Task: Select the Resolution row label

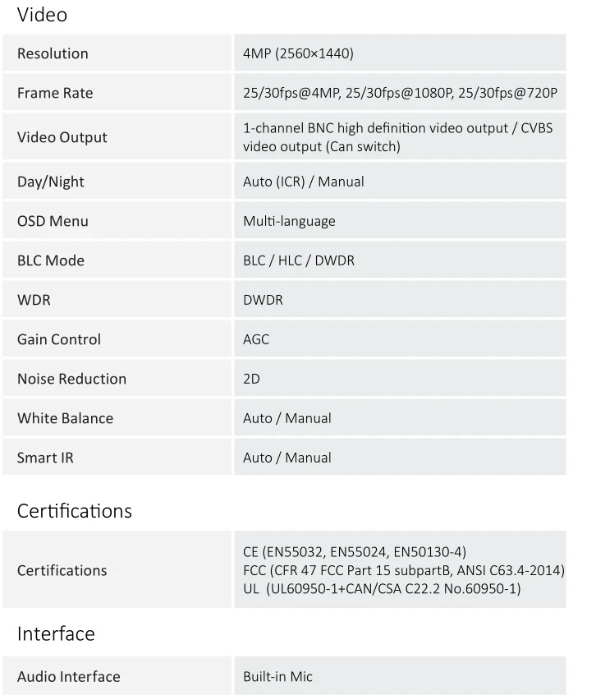Action: (53, 53)
